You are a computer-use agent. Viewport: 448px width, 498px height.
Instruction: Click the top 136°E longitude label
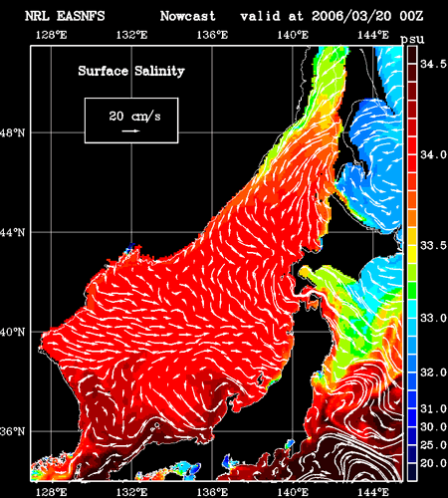pos(212,35)
